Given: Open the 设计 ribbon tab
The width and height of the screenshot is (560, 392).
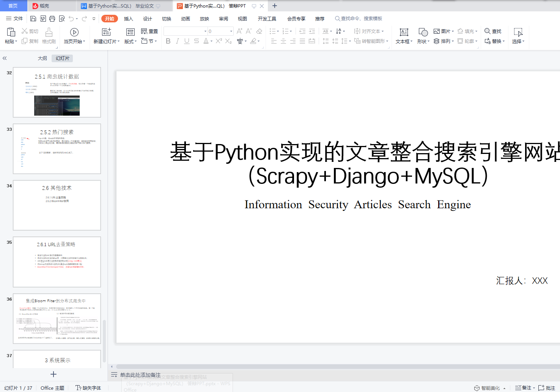Looking at the screenshot, I should pos(148,19).
